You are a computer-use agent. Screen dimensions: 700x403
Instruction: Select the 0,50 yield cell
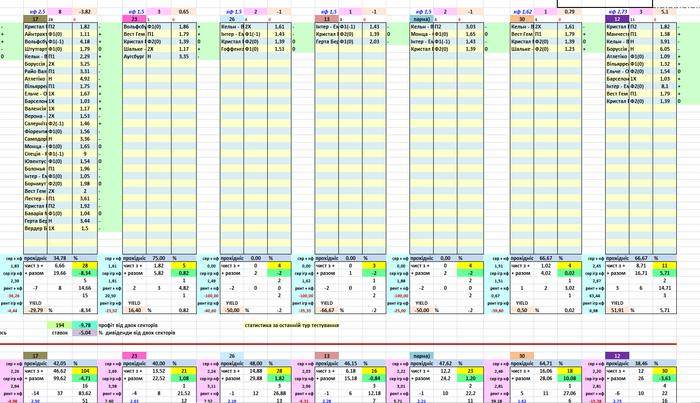[522, 310]
